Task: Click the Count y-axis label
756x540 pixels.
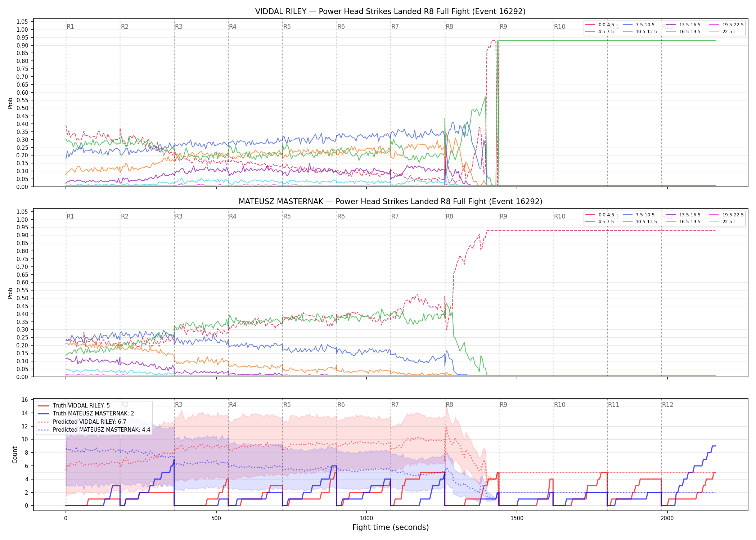Action: pos(15,455)
